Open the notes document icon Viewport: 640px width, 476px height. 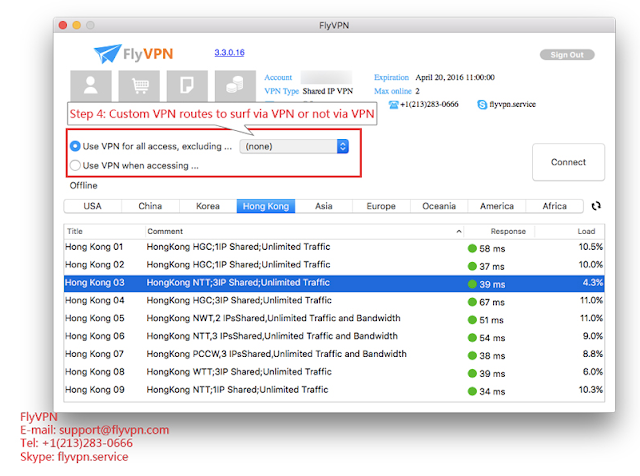(187, 86)
